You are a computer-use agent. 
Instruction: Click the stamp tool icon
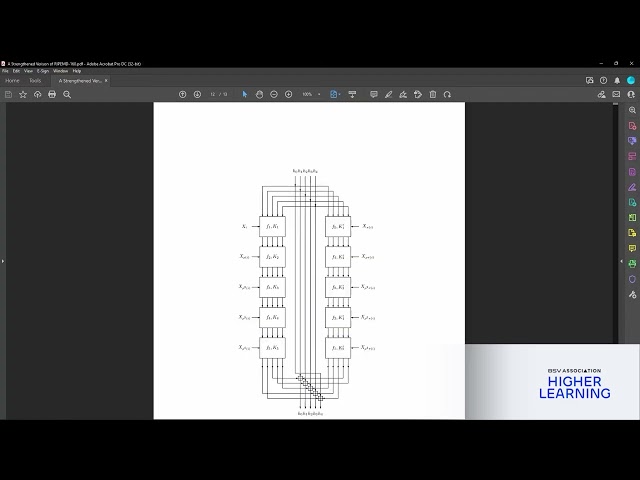pos(418,94)
